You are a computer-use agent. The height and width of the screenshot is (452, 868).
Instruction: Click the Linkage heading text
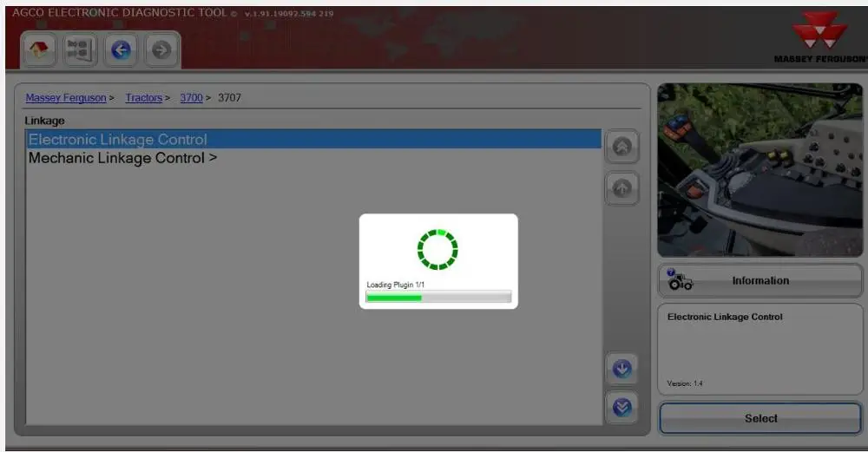click(44, 121)
